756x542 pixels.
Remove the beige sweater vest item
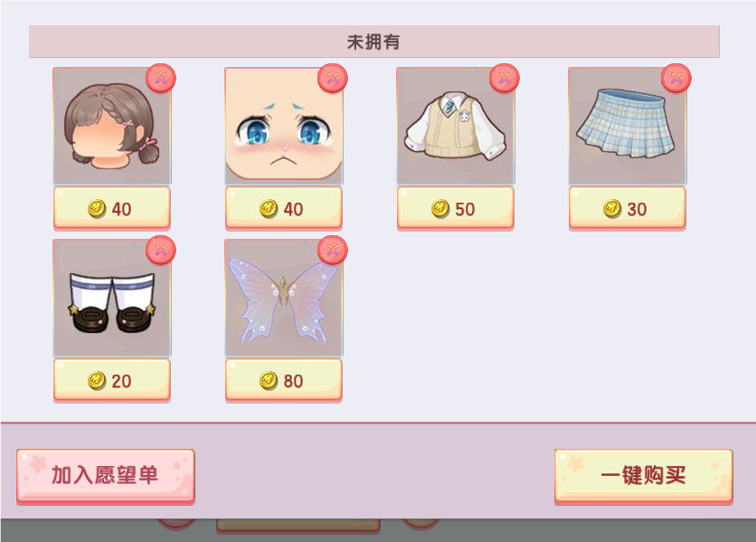tap(505, 78)
